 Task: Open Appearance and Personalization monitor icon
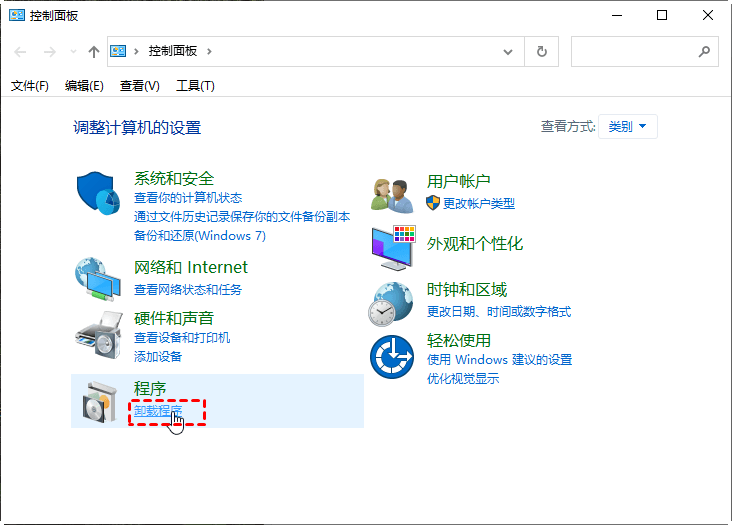(x=394, y=247)
